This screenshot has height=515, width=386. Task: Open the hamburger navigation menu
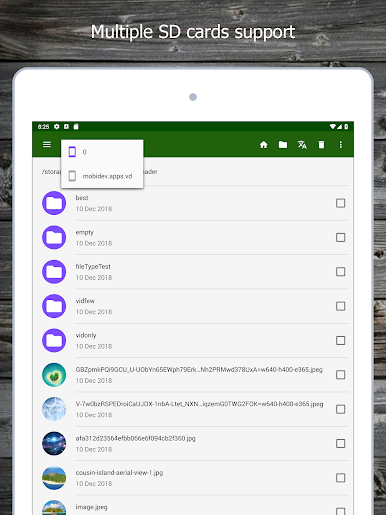[x=47, y=144]
